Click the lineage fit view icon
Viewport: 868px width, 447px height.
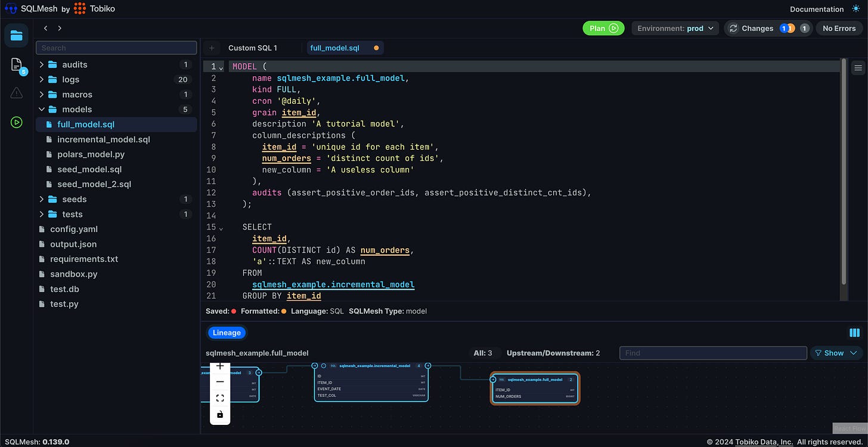(x=220, y=398)
